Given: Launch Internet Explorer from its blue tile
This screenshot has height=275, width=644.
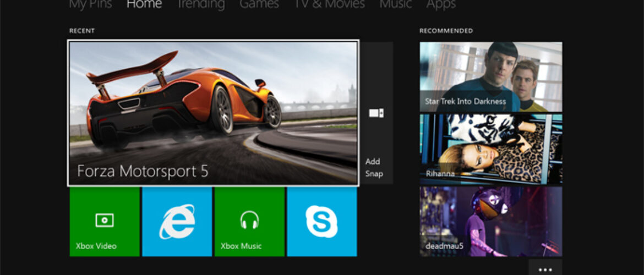Looking at the screenshot, I should tap(177, 222).
